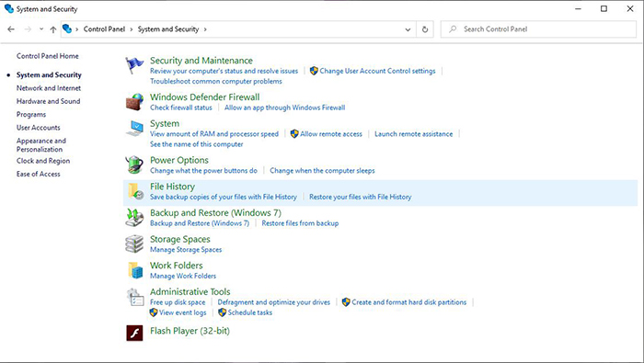Open Troubleshoot common computer problems
The image size is (644, 363).
(216, 81)
